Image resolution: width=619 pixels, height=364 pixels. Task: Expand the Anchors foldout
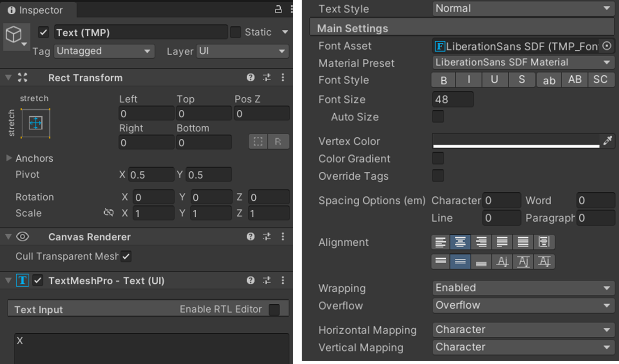[x=9, y=158]
